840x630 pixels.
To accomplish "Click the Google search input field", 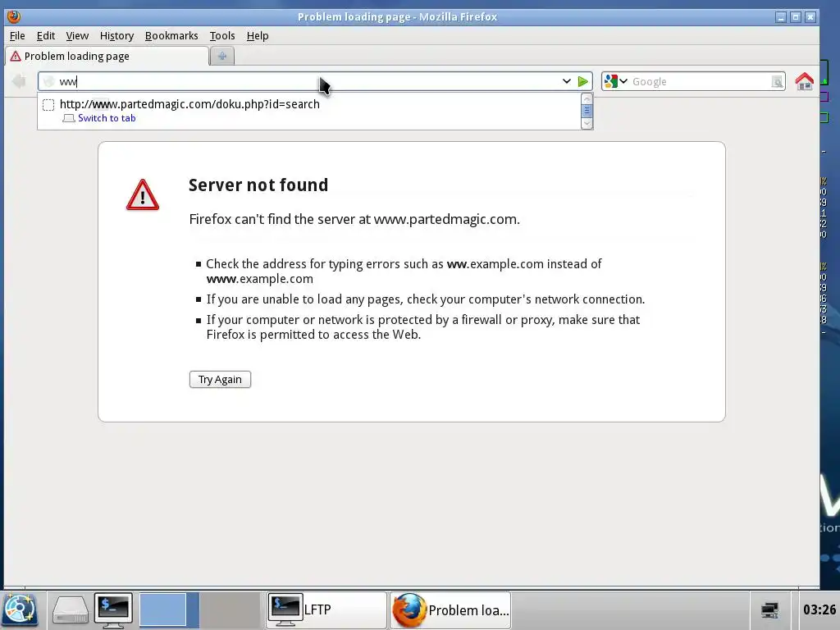I will point(699,81).
